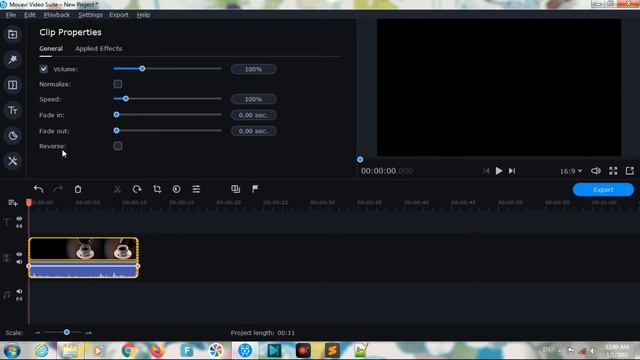640x360 pixels.
Task: Open Internet Explorer from taskbar
Action: (x=41, y=351)
